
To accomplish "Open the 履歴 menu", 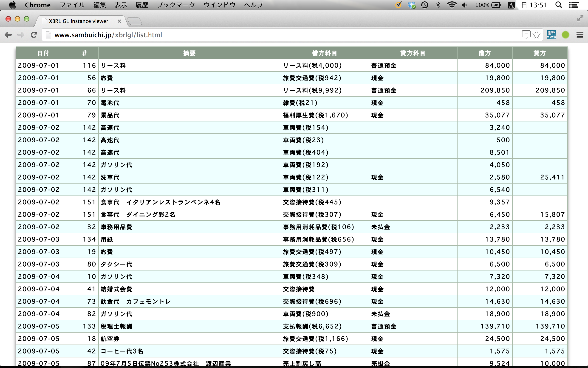I will [x=142, y=5].
